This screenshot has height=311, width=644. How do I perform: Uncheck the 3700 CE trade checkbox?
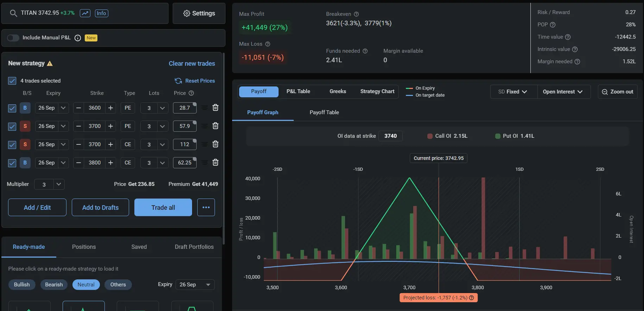click(12, 144)
